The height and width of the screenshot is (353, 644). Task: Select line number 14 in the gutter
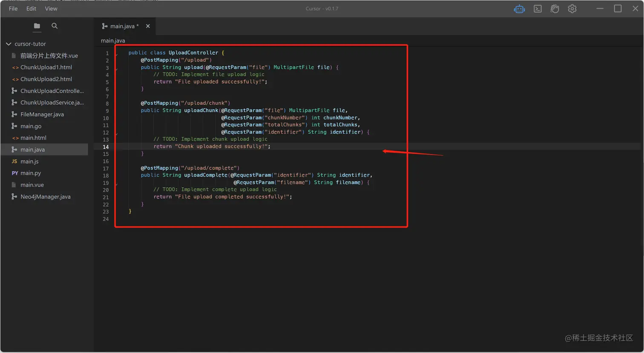pyautogui.click(x=106, y=146)
